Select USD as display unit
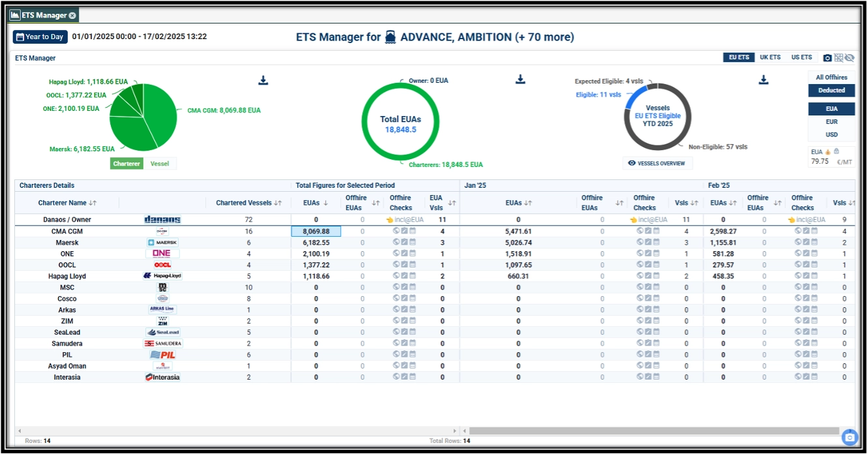 point(832,135)
